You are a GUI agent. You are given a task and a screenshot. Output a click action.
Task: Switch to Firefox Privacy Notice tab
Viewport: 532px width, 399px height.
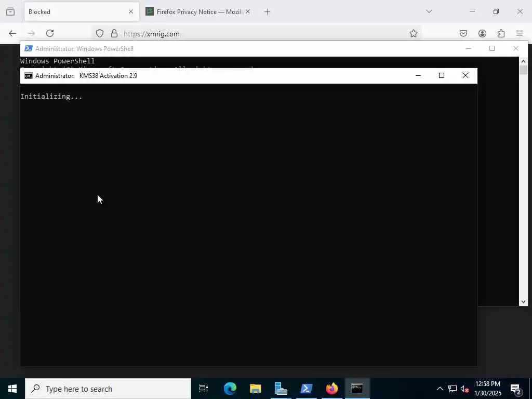pyautogui.click(x=198, y=12)
